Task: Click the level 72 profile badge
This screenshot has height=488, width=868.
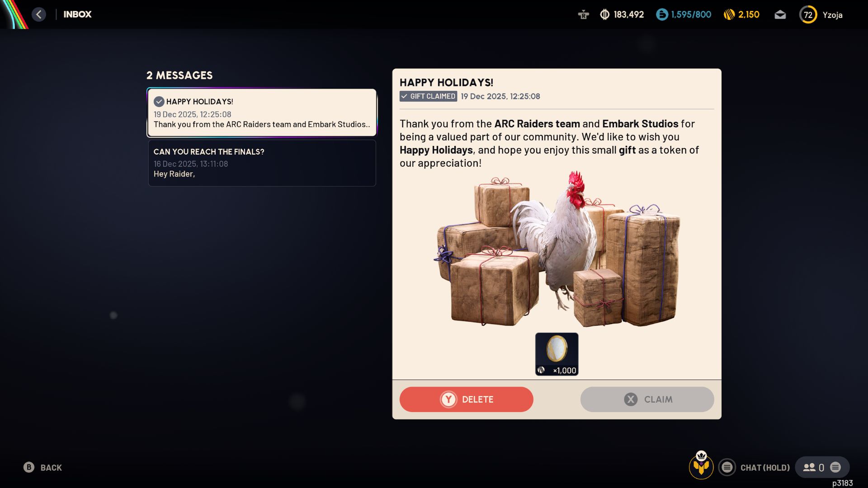Action: [808, 14]
